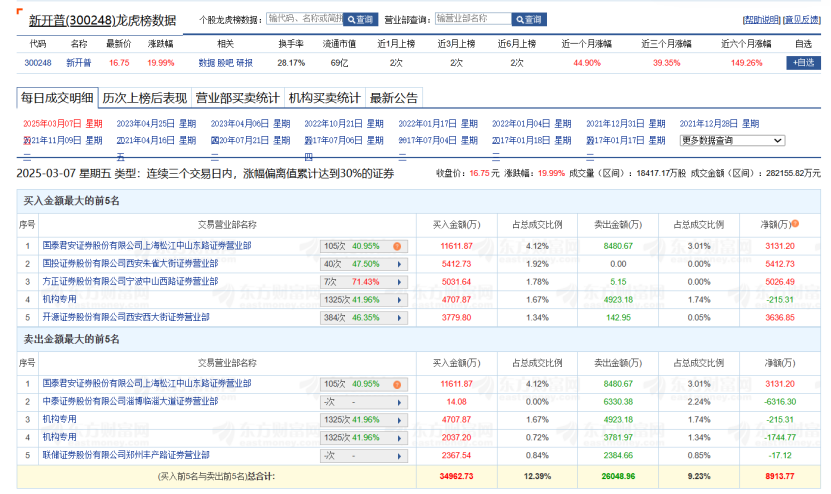Open the 帮助说明 link

click(761, 19)
